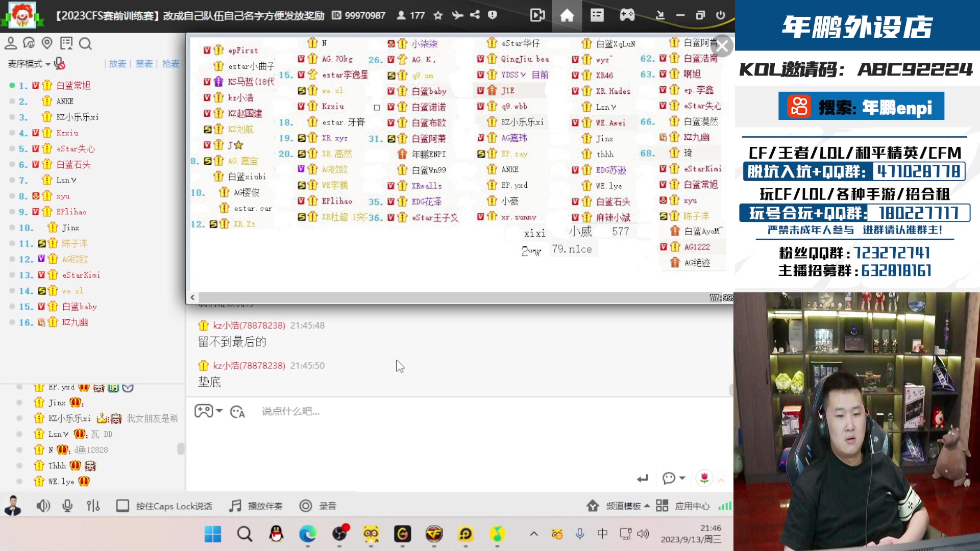Open the channel list panel icon
Viewport: 980px width, 551px height.
point(597,15)
